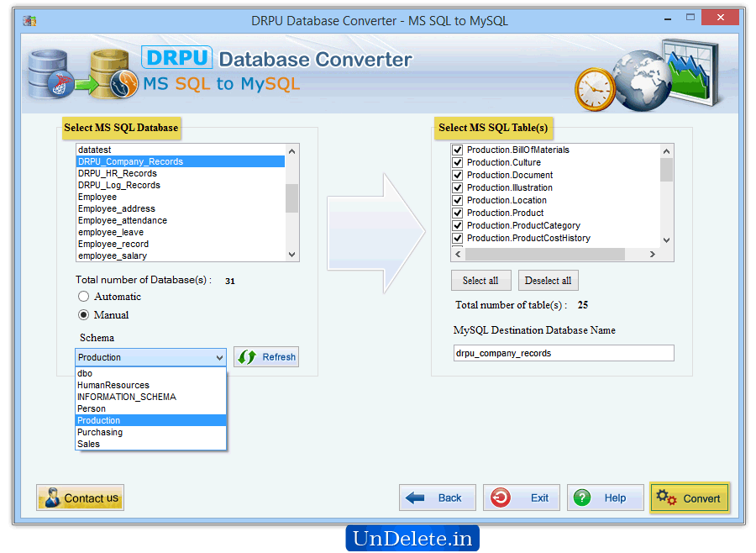Click the green help question mark icon
This screenshot has height=553, width=756.
(582, 498)
